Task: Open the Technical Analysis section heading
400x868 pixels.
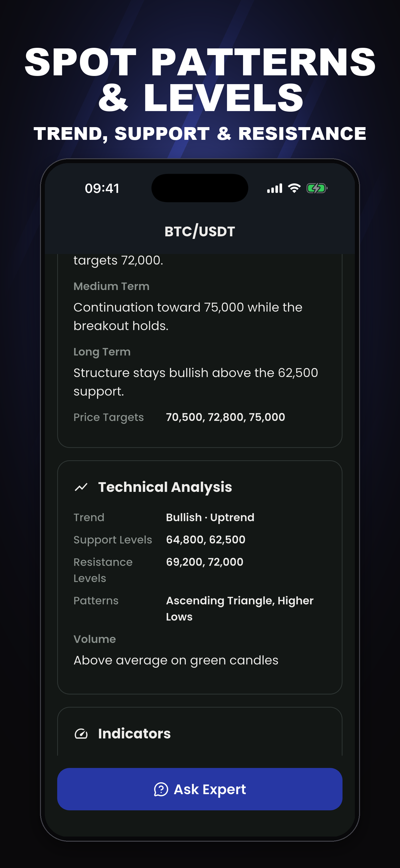Action: [165, 487]
